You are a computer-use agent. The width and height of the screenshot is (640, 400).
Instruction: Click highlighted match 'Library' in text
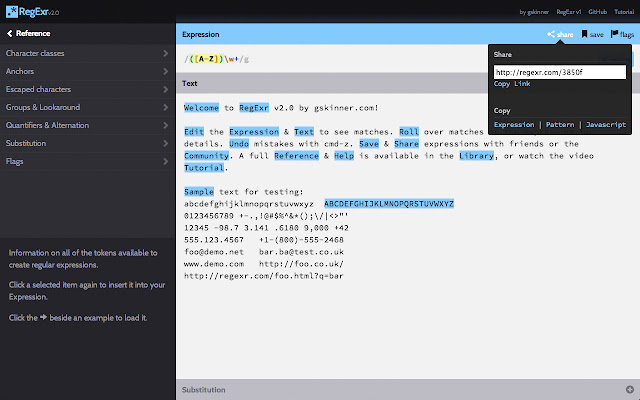(x=476, y=156)
